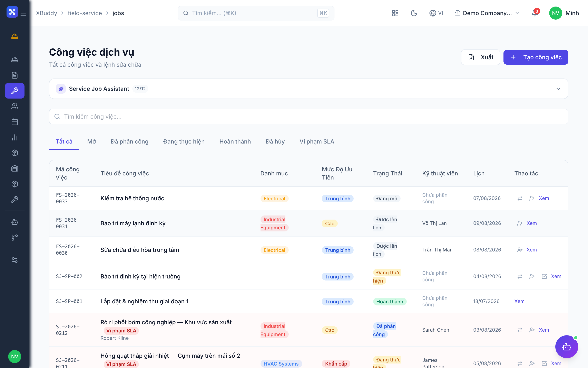588x368 pixels.
Task: Switch to the "Vi phạm SLA" tab
Action: [x=317, y=142]
